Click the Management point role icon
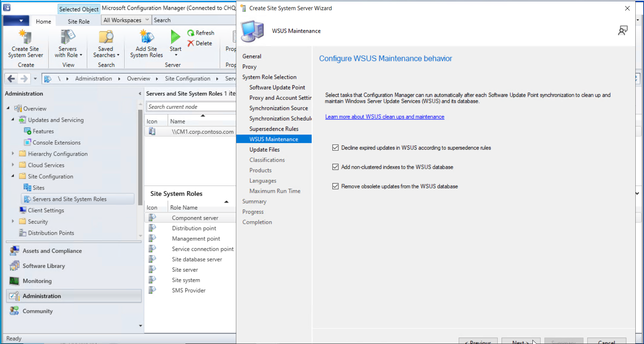Viewport: 644px width, 344px height. pos(152,239)
